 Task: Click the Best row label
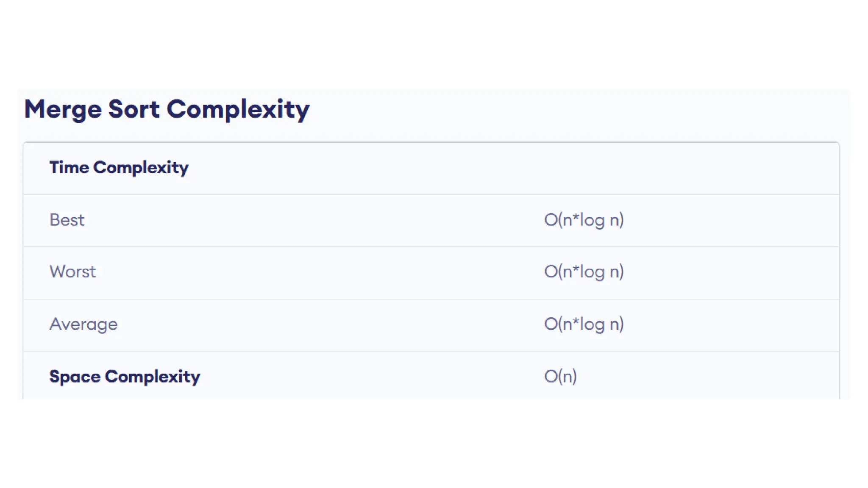67,220
